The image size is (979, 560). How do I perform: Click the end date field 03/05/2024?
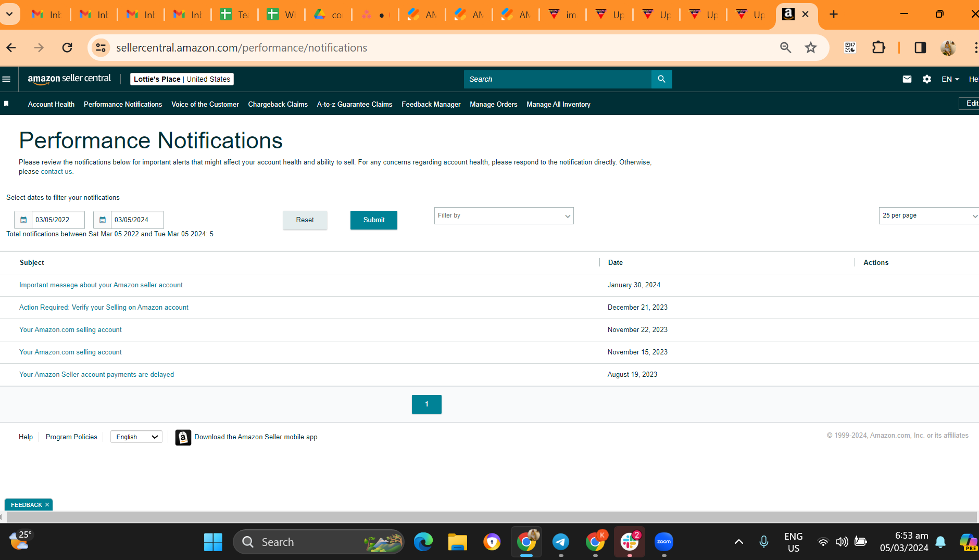pos(137,220)
